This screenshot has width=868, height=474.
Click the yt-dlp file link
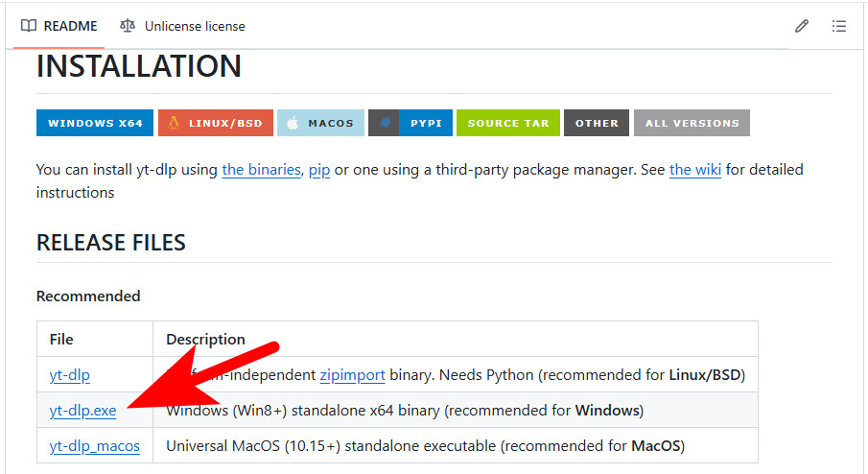coord(70,374)
